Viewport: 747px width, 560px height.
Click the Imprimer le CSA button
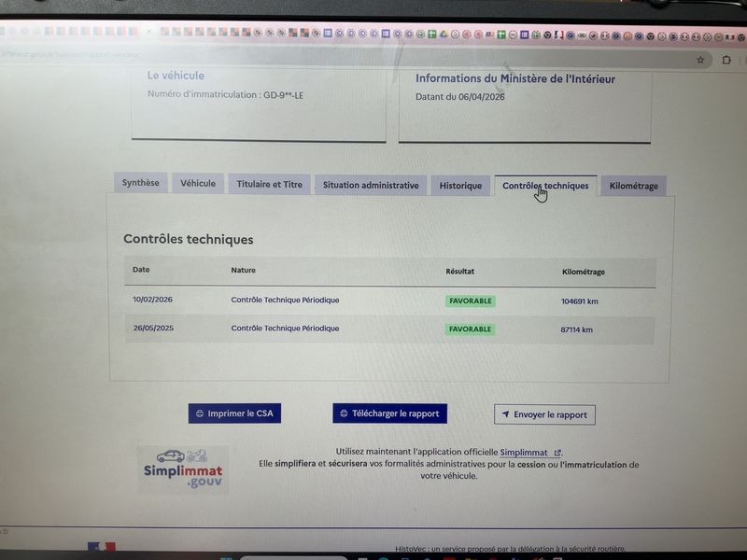234,413
